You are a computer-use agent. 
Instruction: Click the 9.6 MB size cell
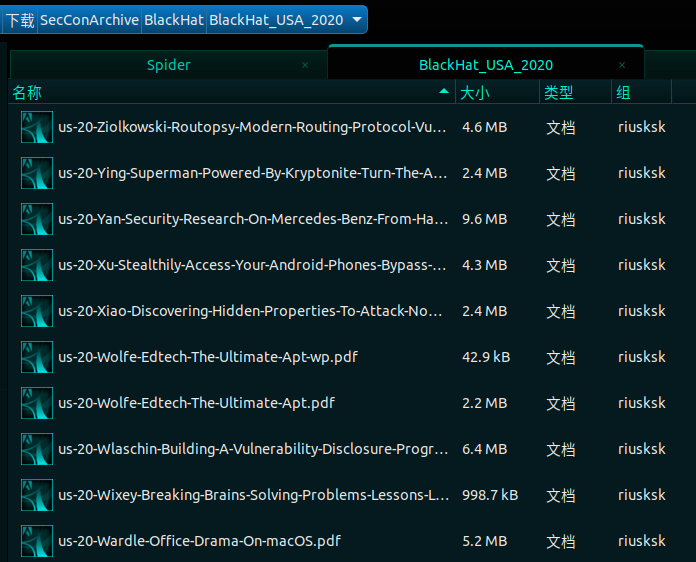(484, 219)
